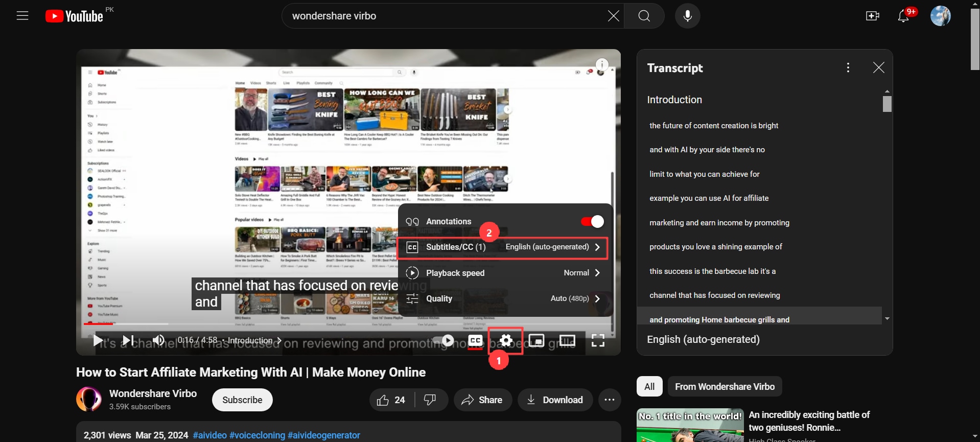Play the video
Screen dimensions: 980x442
97,340
